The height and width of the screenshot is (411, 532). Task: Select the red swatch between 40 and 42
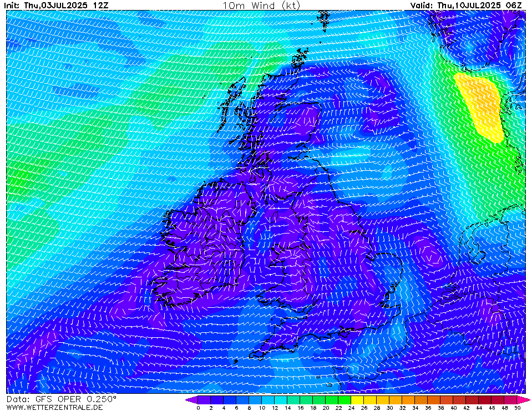click(460, 400)
